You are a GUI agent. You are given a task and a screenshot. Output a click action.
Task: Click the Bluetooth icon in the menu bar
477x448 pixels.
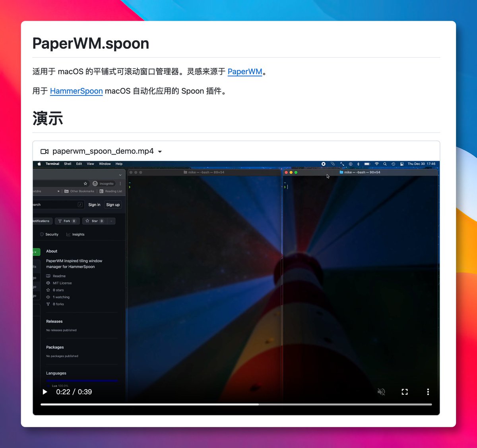(358, 164)
